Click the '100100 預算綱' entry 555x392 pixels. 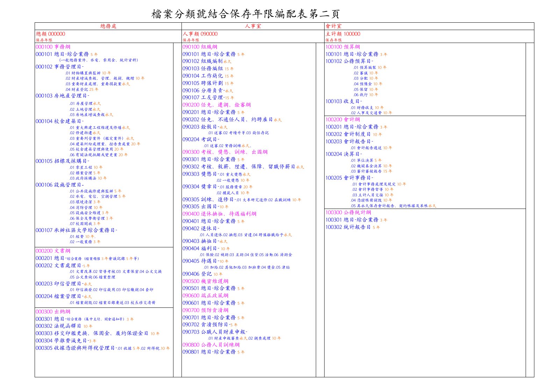343,47
